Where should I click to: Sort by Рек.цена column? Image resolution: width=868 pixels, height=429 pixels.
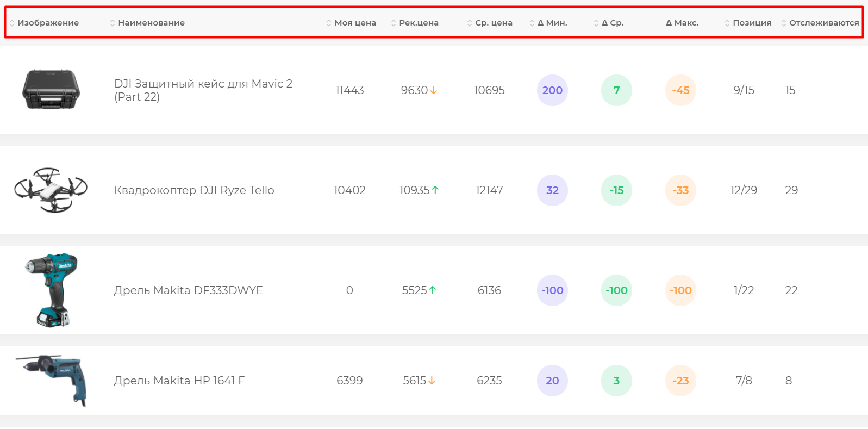pyautogui.click(x=415, y=23)
